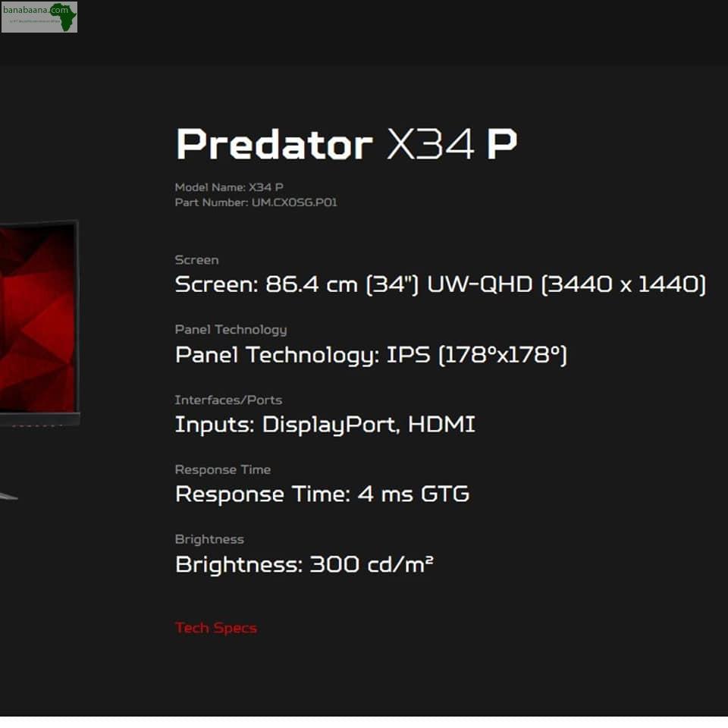Select the 86.4 cm UW-QHD screen spec line
Viewport: 728px width, 728px height.
tap(440, 284)
